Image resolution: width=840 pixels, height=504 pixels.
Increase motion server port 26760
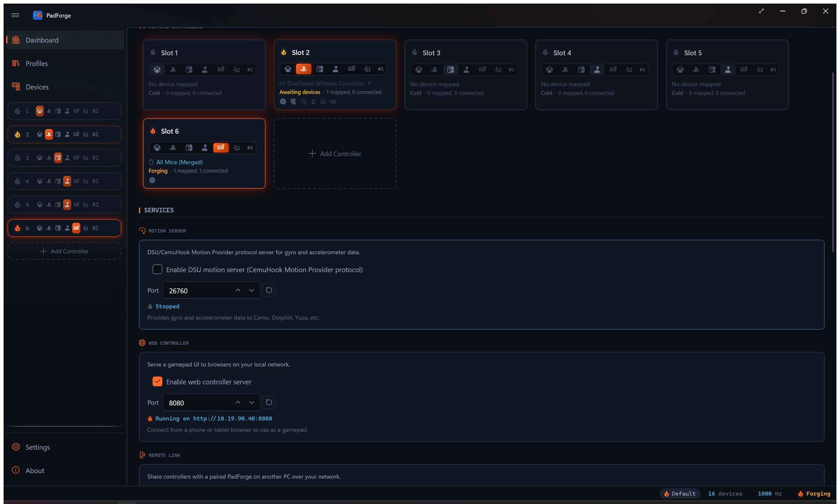coord(238,290)
